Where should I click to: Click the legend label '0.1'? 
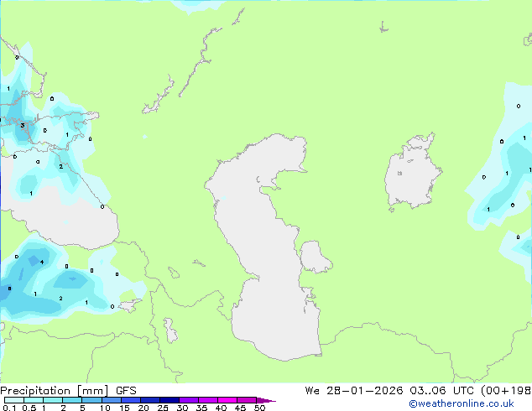click(x=9, y=408)
